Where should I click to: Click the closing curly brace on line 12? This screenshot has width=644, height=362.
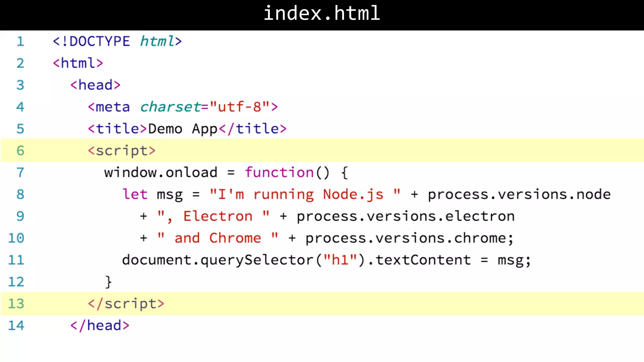pos(108,282)
